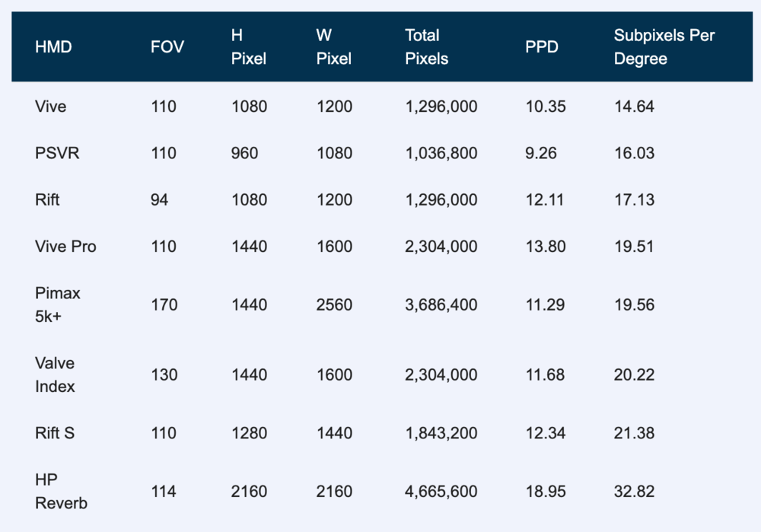Select the Rift row name cell
The height and width of the screenshot is (532, 761).
tap(47, 200)
